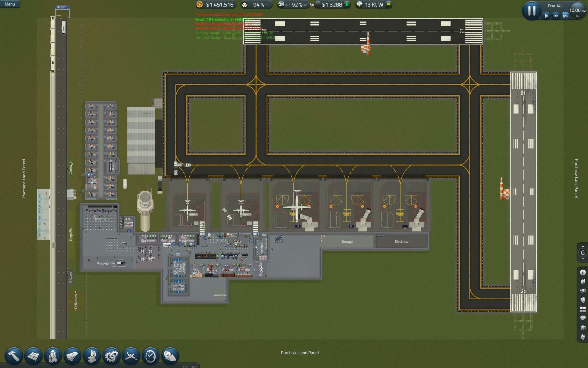Expand the green arrow beside the wind indicator
The height and width of the screenshot is (368, 588).
387,5
